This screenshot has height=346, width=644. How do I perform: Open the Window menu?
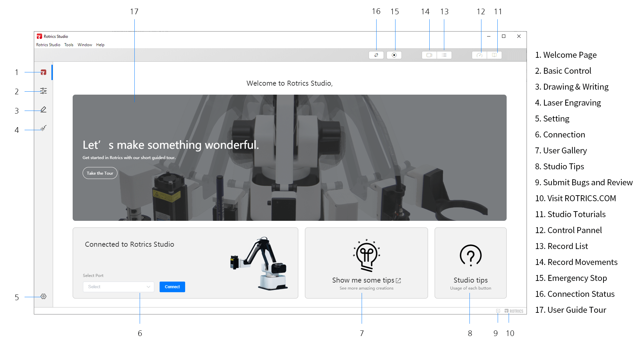85,45
